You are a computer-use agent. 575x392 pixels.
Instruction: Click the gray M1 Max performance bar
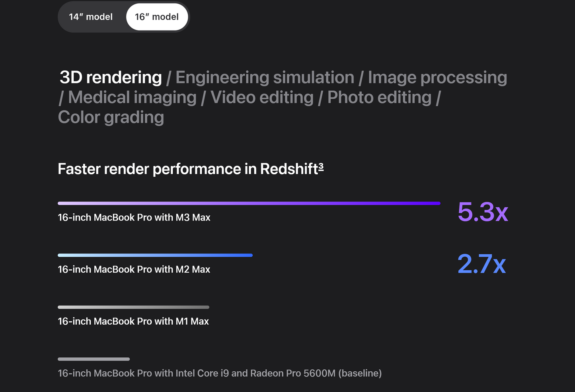click(x=133, y=307)
